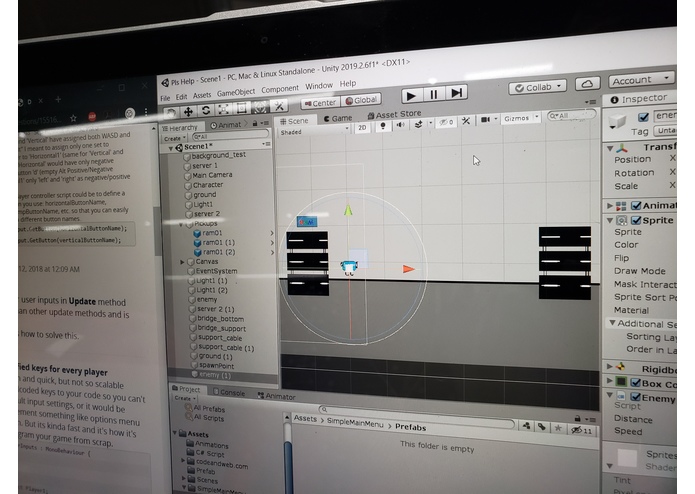The image size is (695, 494).
Task: Select the Move tool
Action: pos(188,111)
